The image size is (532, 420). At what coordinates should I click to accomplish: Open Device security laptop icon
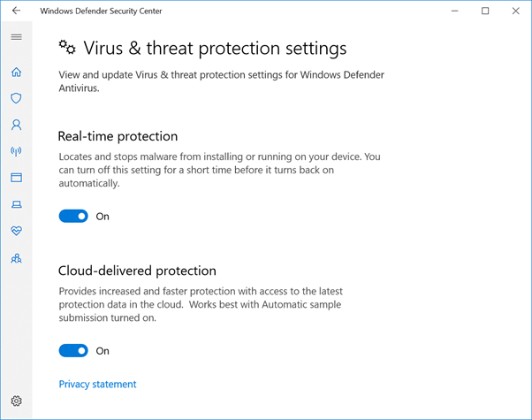pos(16,204)
